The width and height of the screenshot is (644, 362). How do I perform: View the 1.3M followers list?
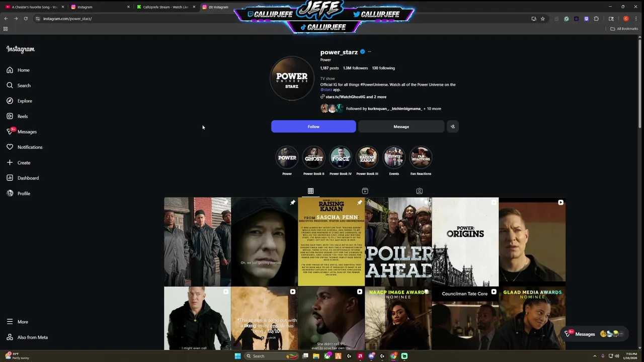355,68
